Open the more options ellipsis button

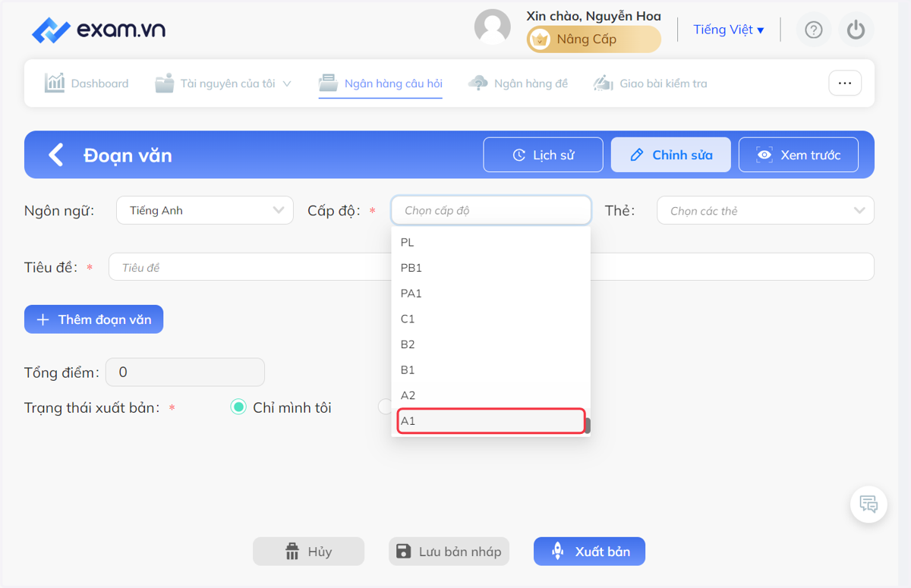845,83
